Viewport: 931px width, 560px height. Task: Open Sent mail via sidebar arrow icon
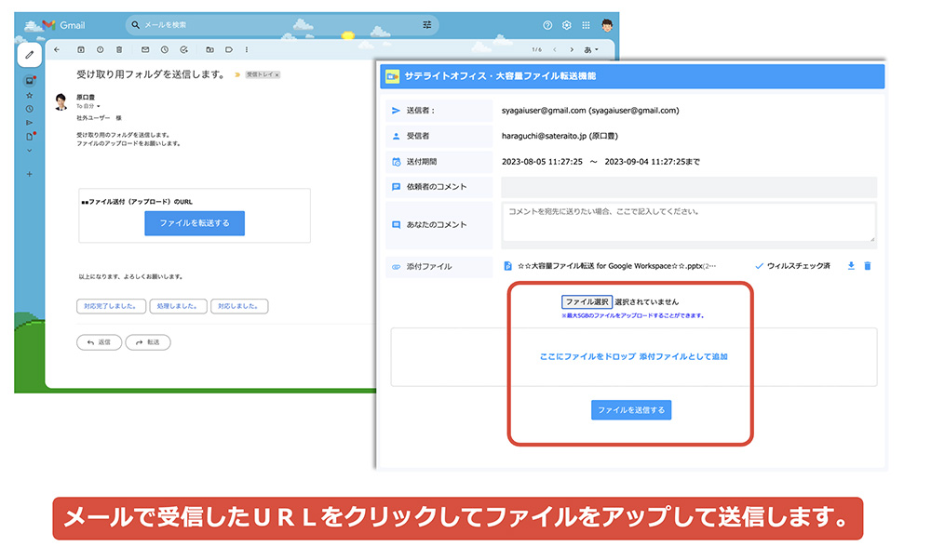click(29, 123)
